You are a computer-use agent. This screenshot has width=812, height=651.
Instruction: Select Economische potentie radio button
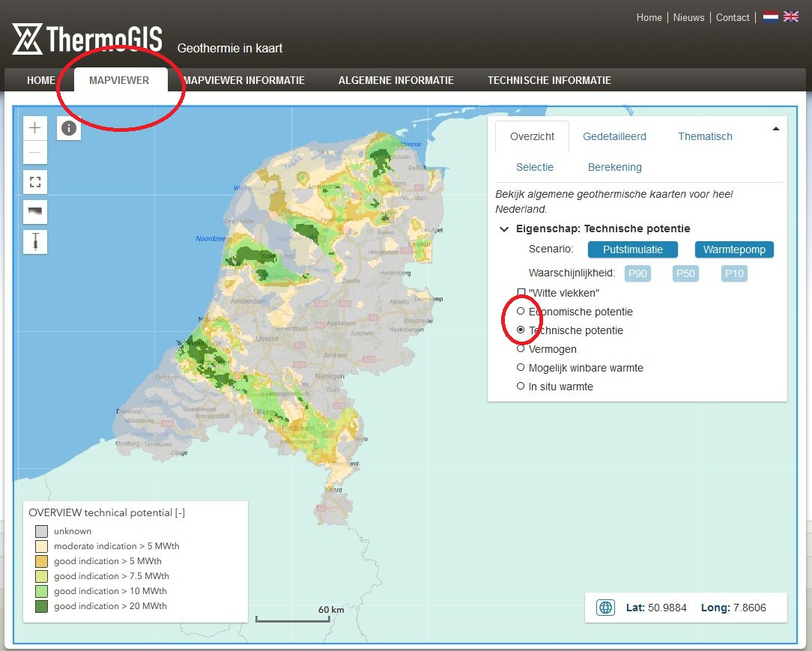point(521,311)
